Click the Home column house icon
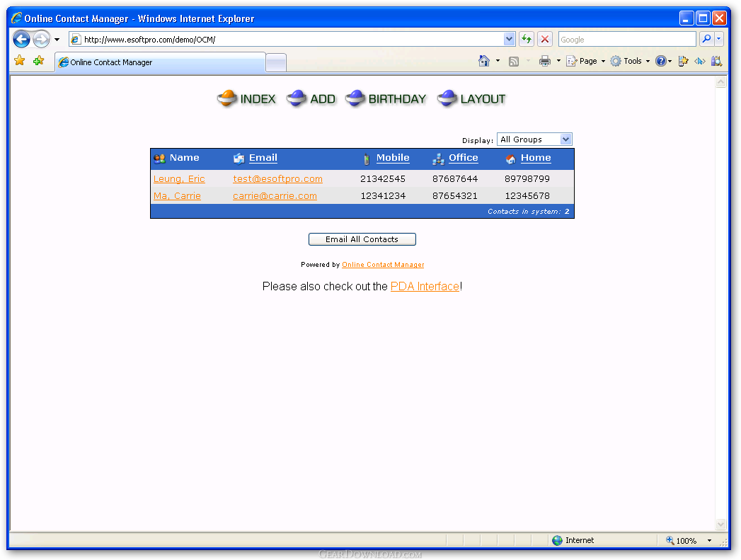This screenshot has height=560, width=741. (x=510, y=159)
